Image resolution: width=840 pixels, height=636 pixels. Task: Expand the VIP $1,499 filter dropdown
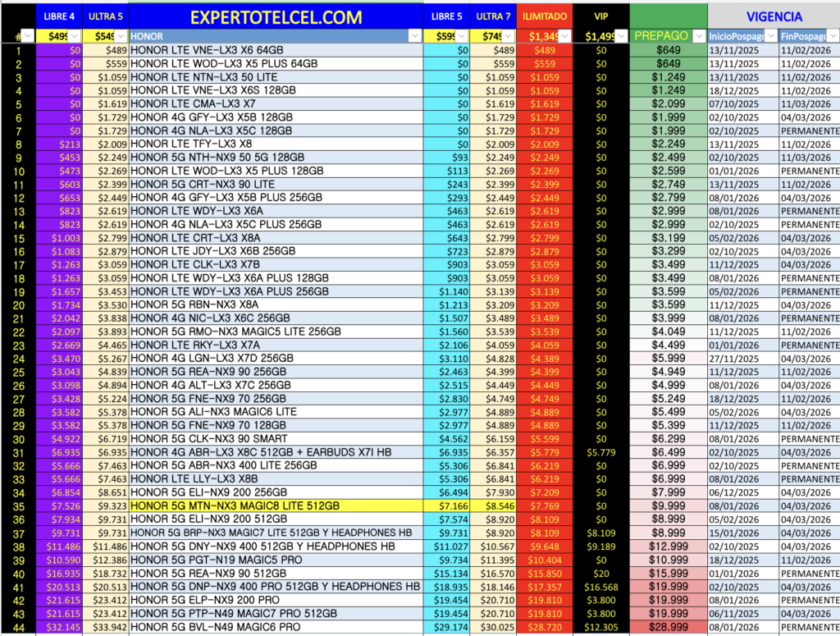pyautogui.click(x=622, y=36)
